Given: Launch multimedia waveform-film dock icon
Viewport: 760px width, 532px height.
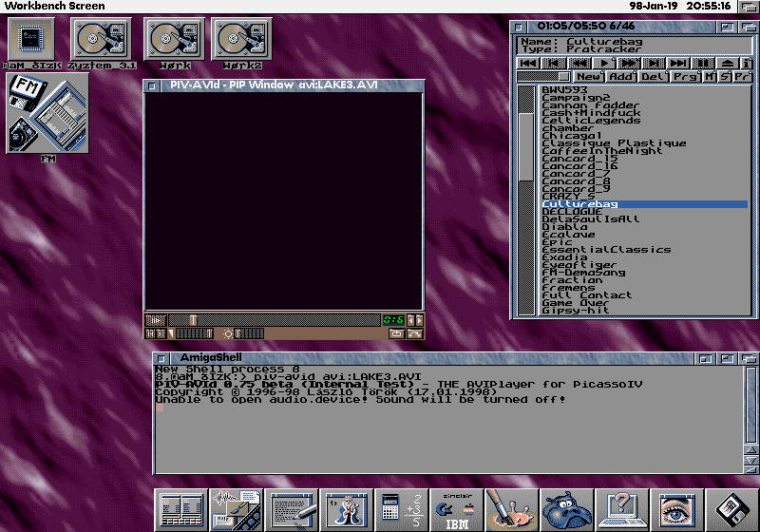Looking at the screenshot, I should click(237, 510).
